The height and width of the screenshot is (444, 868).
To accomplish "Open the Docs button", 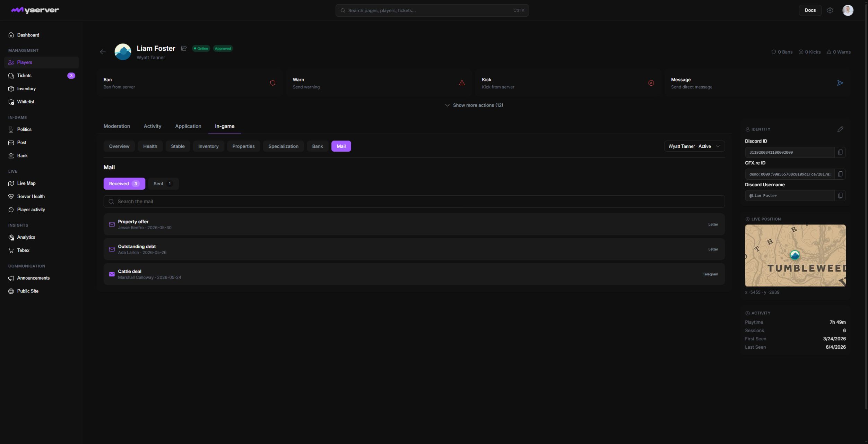I will 810,10.
